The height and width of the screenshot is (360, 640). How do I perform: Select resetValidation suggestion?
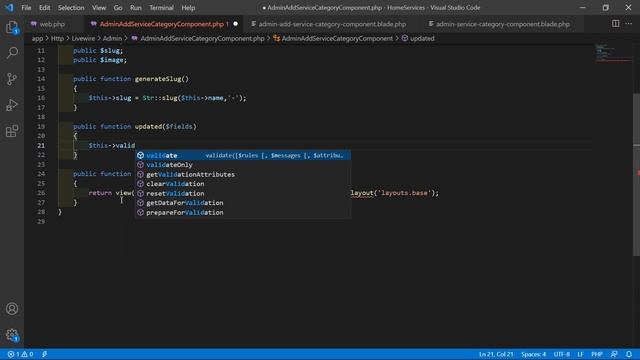(x=242, y=193)
